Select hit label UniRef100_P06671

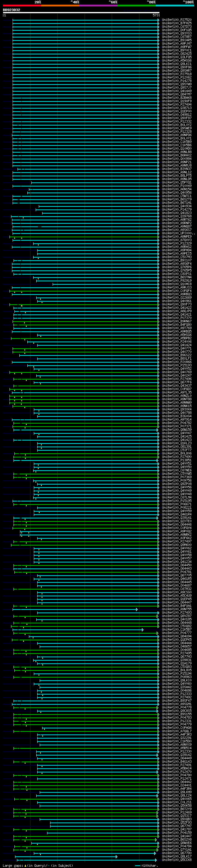[x=177, y=504]
